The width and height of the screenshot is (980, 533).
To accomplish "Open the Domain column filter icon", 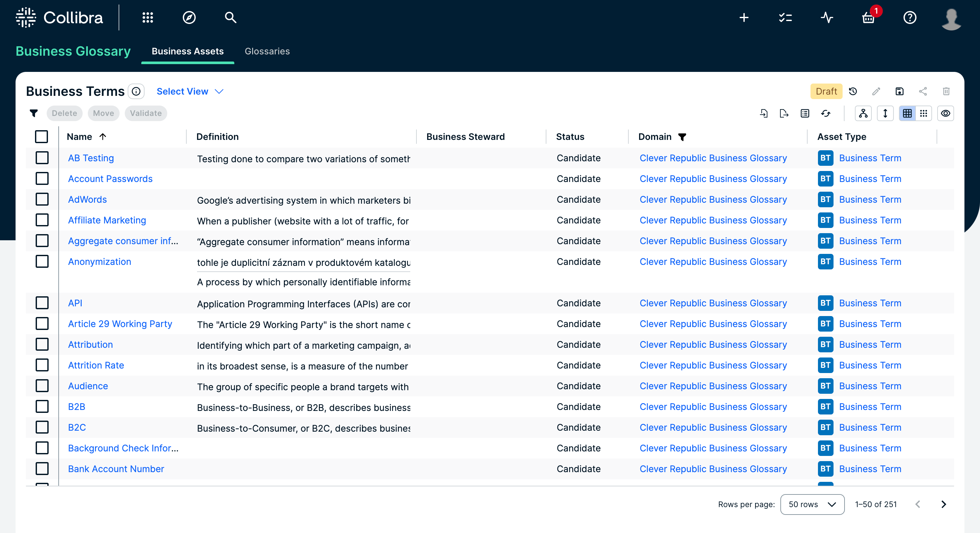I will tap(682, 137).
